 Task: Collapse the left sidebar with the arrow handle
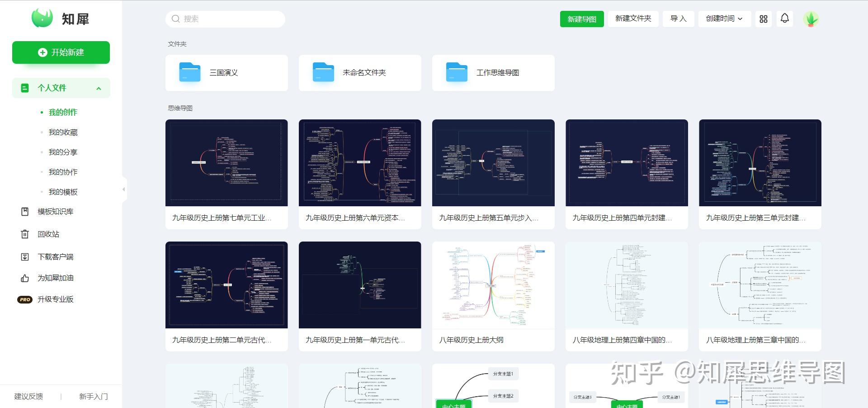coord(123,189)
